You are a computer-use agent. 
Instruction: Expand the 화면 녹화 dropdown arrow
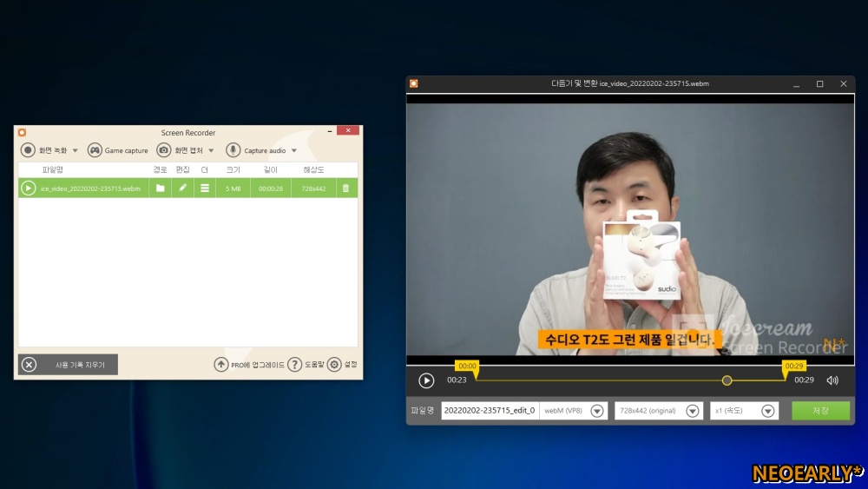(x=76, y=150)
